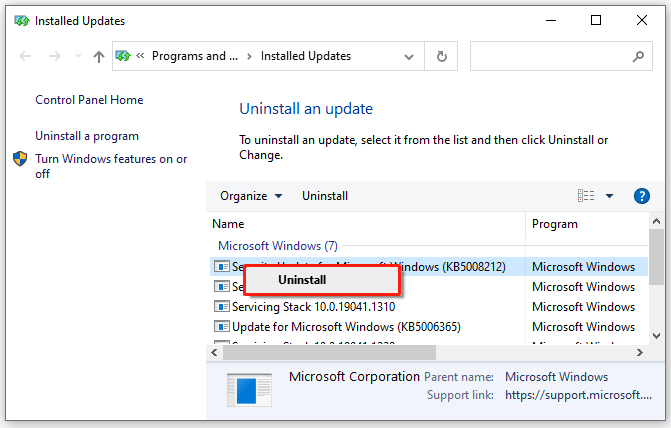Open more view options dropdown arrow

click(x=609, y=196)
